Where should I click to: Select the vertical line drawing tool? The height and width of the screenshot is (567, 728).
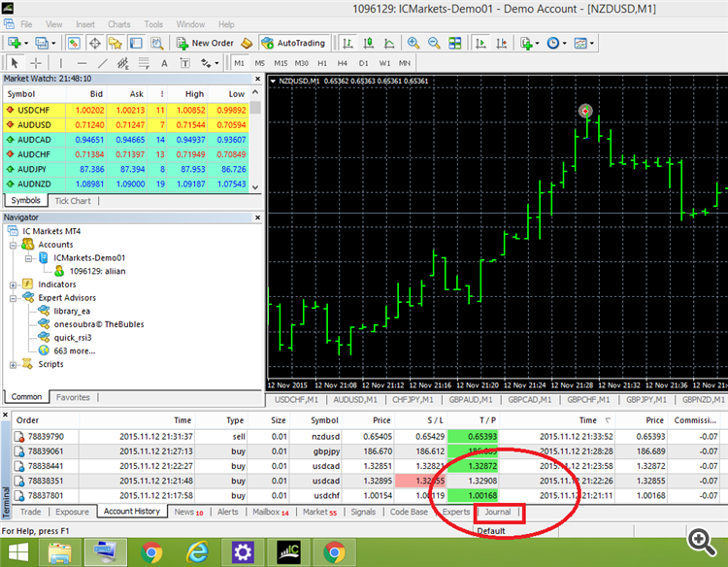click(x=61, y=63)
